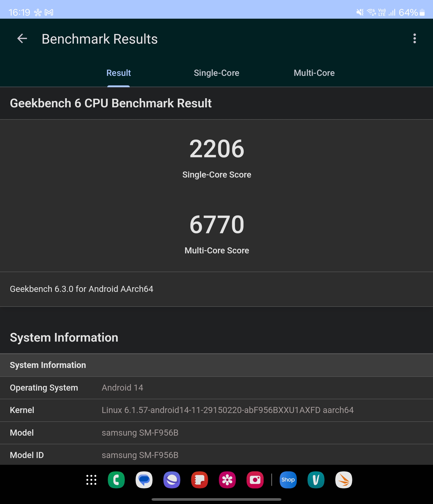The image size is (433, 504).
Task: Select the Kernel information row
Action: pos(216,410)
